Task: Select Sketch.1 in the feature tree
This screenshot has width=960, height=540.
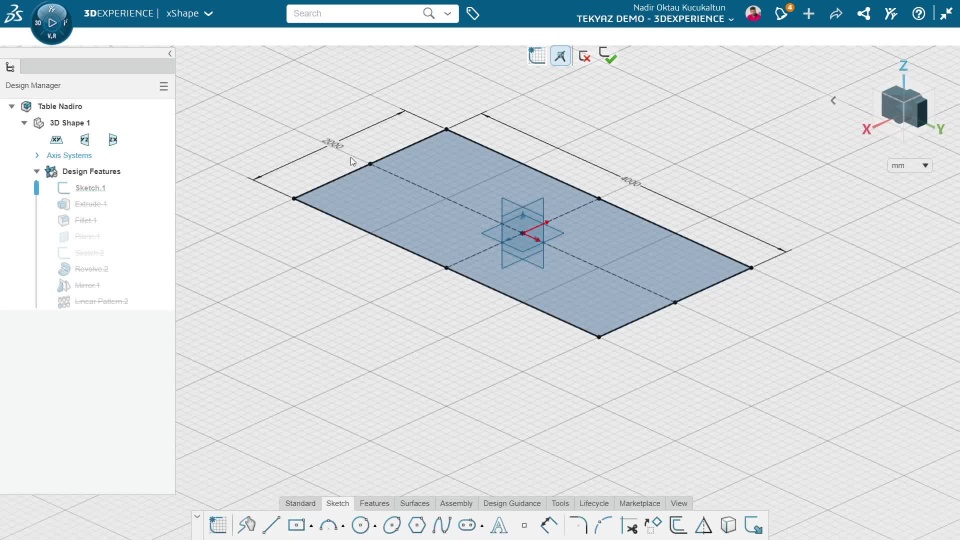Action: pos(90,188)
